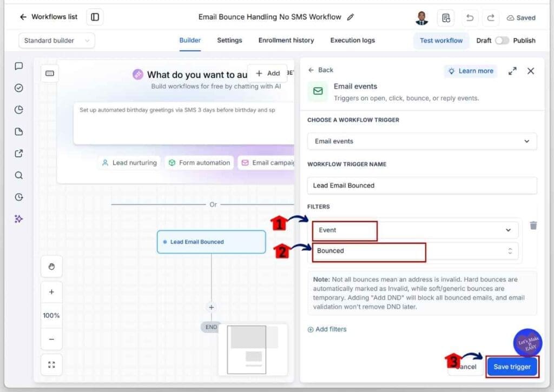Image resolution: width=554 pixels, height=392 pixels.
Task: Edit workflow name with pencil icon
Action: click(351, 17)
